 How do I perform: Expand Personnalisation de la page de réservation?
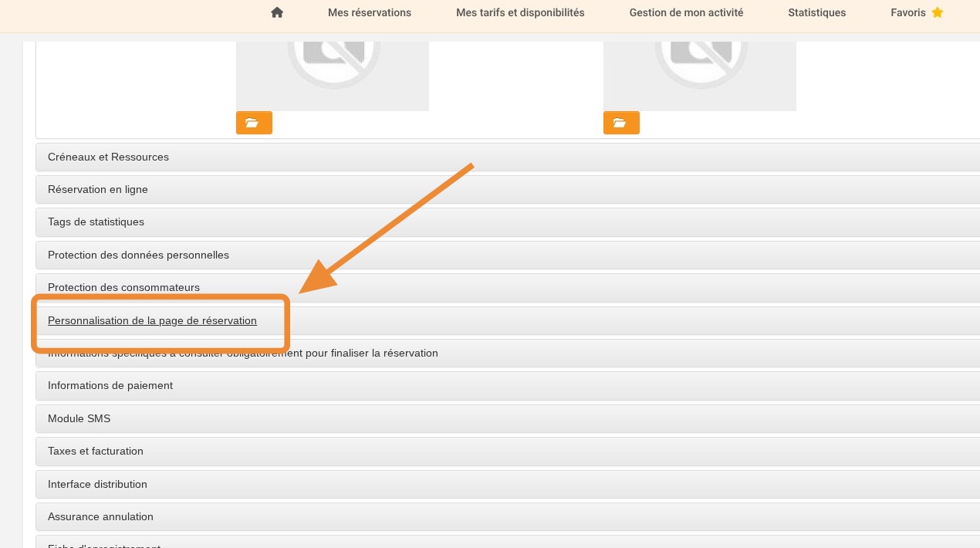coord(508,320)
